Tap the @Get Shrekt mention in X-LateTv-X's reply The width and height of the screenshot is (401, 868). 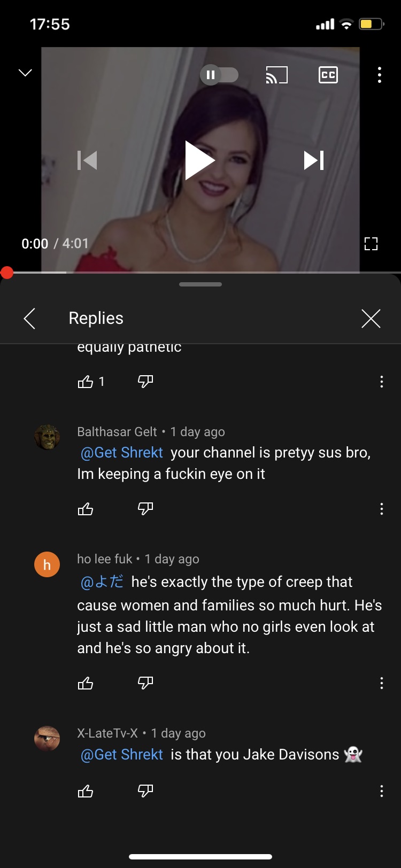tap(121, 755)
